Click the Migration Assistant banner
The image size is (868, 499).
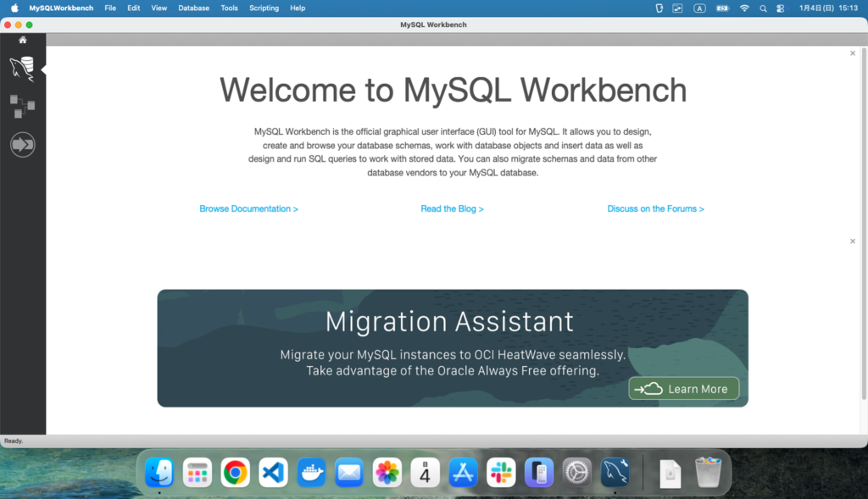point(452,347)
